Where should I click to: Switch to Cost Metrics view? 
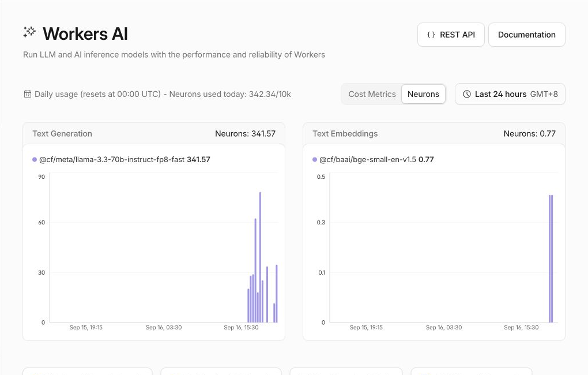pos(372,94)
